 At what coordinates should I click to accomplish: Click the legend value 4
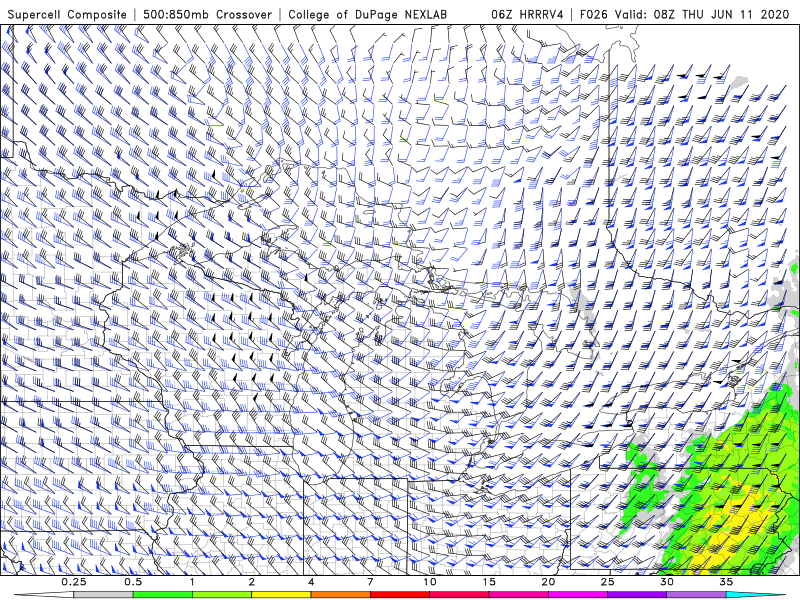click(311, 582)
